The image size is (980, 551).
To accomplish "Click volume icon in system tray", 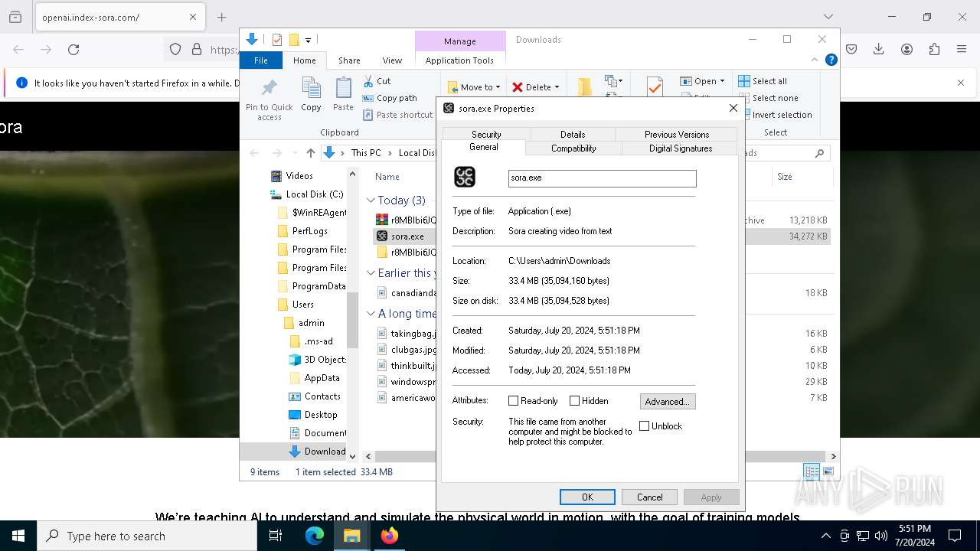I will (x=881, y=536).
